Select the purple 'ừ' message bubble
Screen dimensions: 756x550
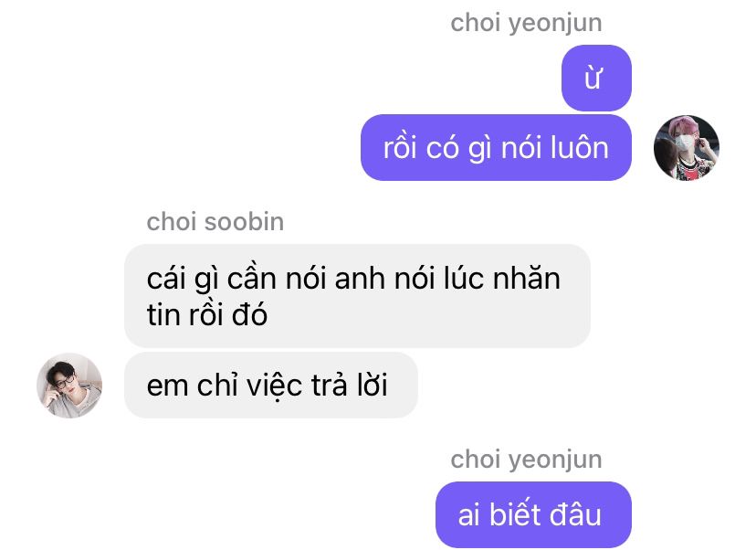[x=596, y=79]
